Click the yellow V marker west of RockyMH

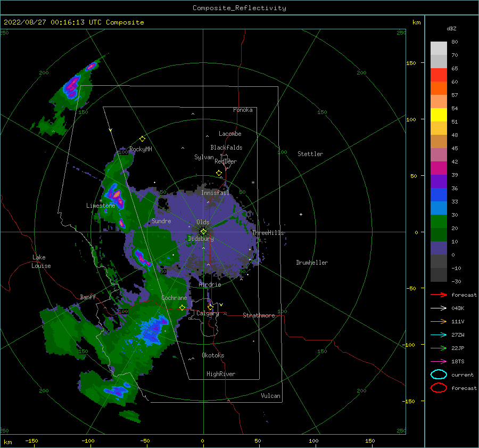(110, 131)
